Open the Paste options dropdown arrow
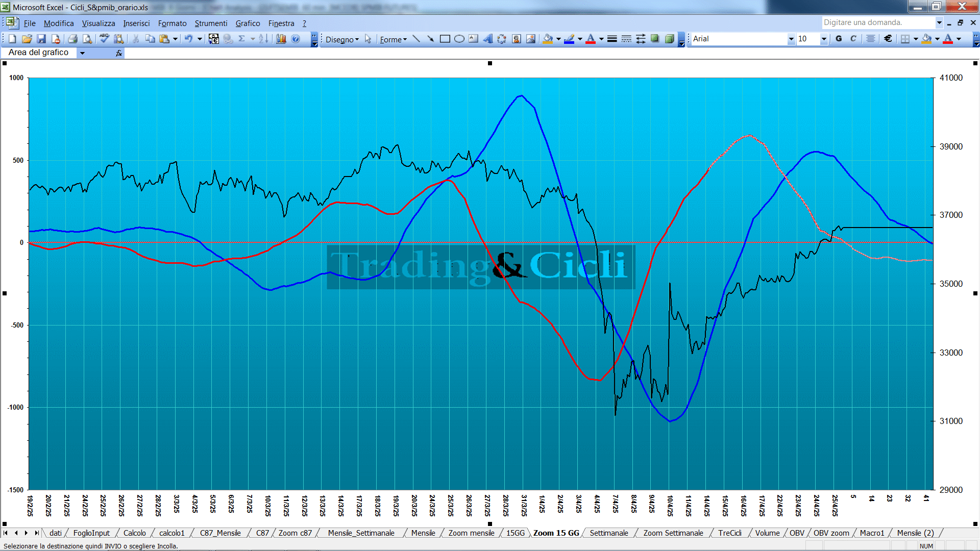 coord(175,39)
